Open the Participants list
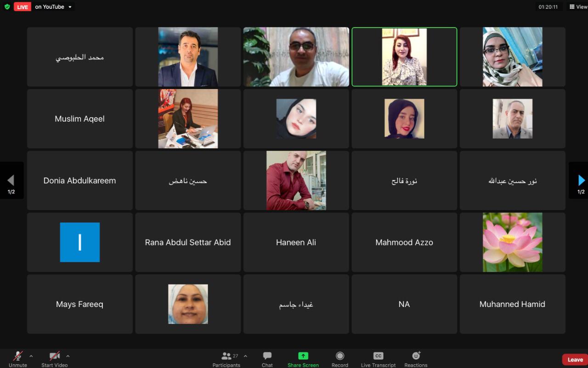588x368 pixels. click(226, 356)
